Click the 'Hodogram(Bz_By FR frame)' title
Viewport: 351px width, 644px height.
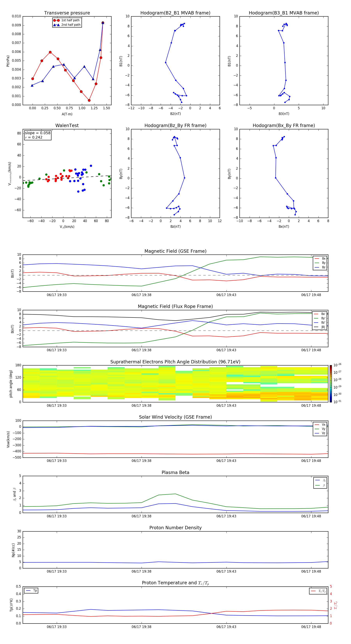click(175, 125)
